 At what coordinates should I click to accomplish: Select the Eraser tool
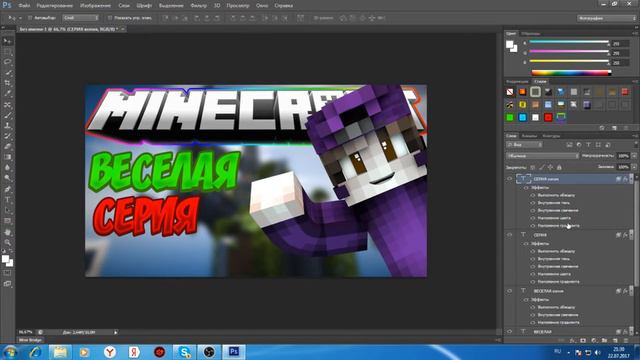click(x=7, y=147)
